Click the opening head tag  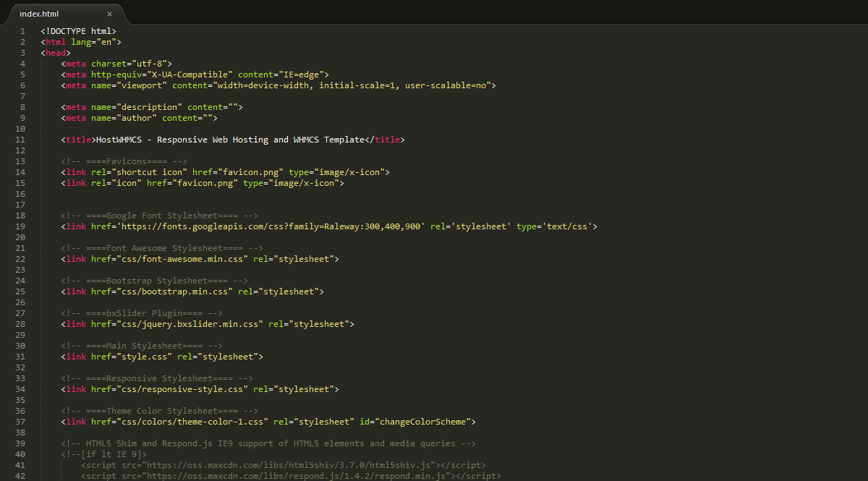(x=56, y=53)
